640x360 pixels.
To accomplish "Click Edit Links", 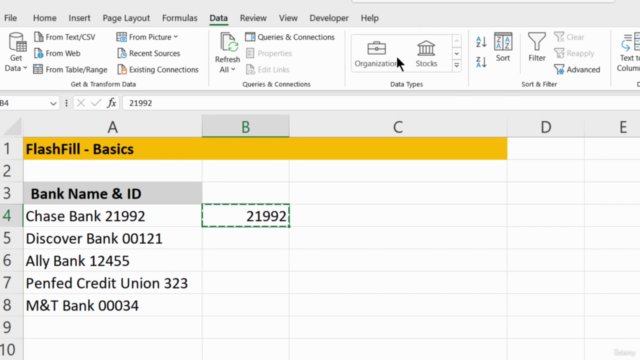I will 268,70.
